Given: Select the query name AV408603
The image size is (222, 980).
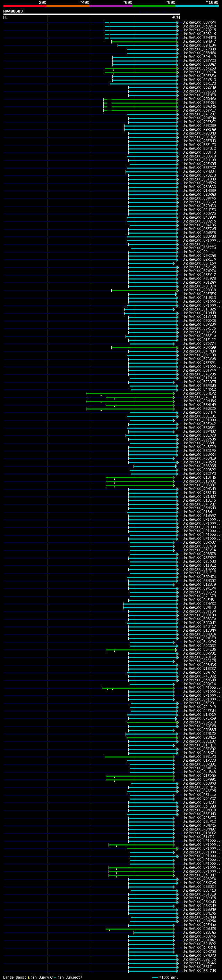Looking at the screenshot, I should [x=13, y=11].
